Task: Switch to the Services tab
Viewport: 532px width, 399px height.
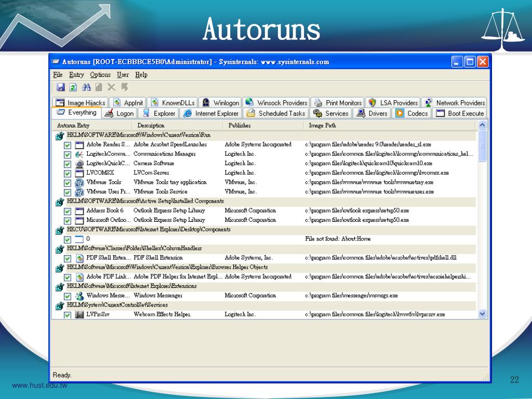Action: coord(331,113)
